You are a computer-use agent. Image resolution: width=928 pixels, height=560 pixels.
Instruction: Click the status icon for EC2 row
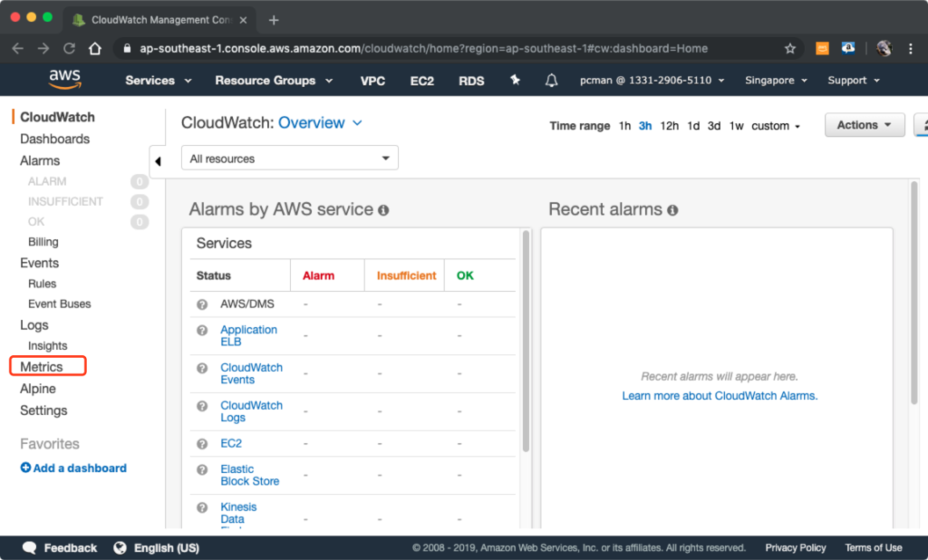tap(202, 444)
